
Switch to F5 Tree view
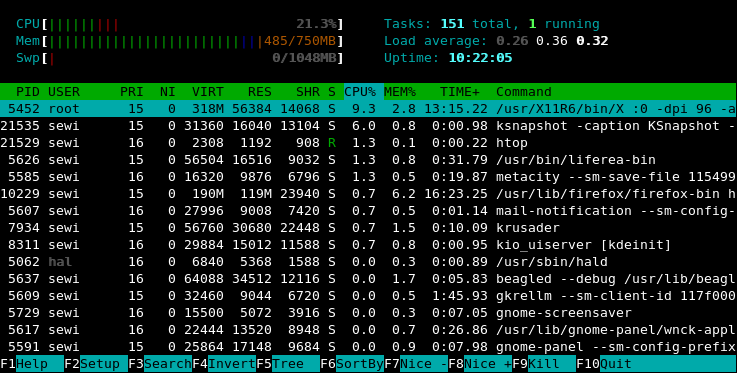(x=288, y=364)
